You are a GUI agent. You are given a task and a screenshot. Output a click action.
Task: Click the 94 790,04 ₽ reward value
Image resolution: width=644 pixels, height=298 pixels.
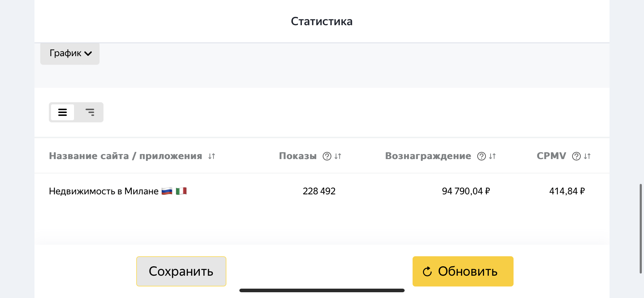coord(466,191)
